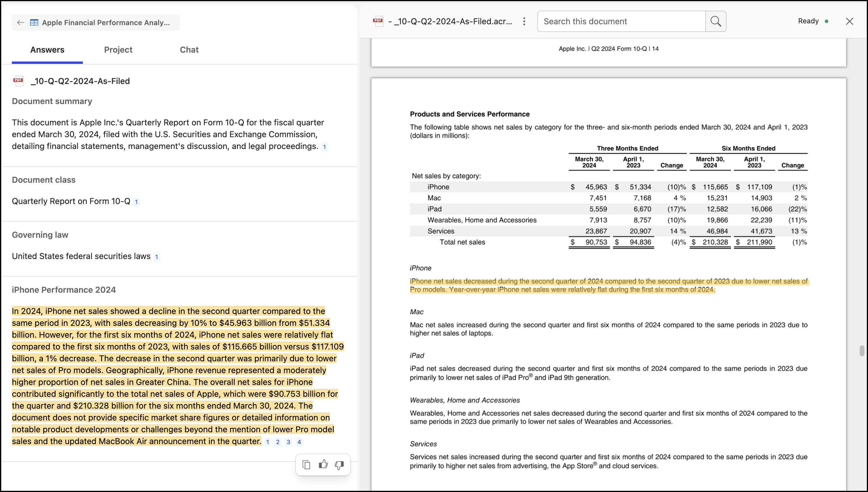Click the Governing law heading

coord(40,235)
